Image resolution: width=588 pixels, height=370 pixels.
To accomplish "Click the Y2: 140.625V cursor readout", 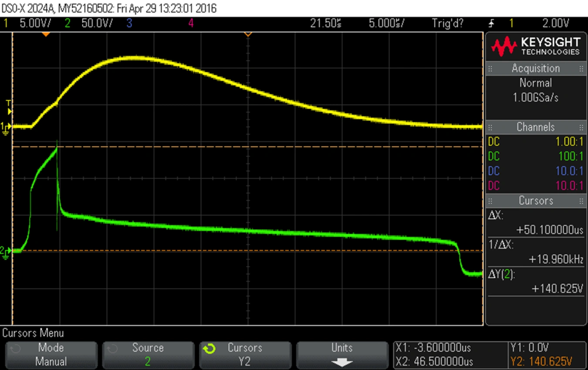I will click(547, 362).
